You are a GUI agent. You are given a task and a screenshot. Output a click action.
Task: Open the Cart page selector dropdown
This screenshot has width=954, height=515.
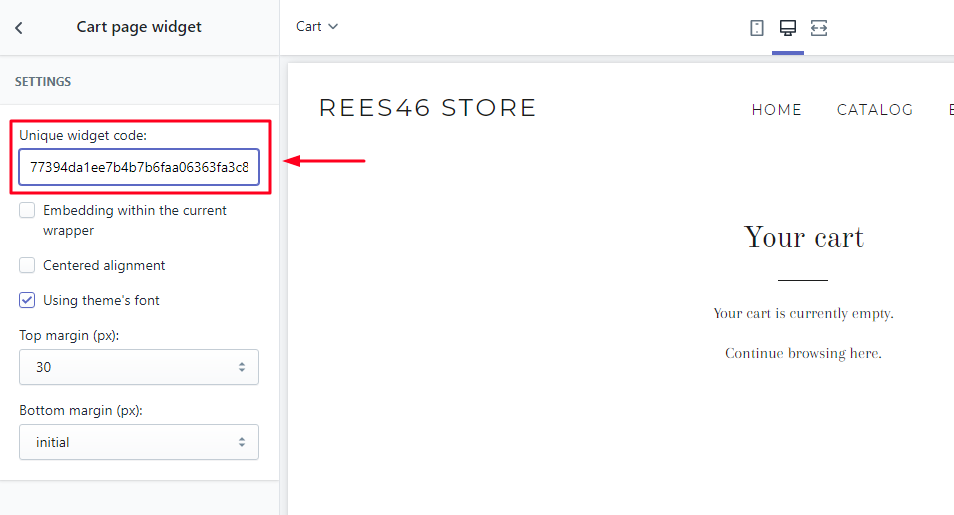click(x=317, y=27)
